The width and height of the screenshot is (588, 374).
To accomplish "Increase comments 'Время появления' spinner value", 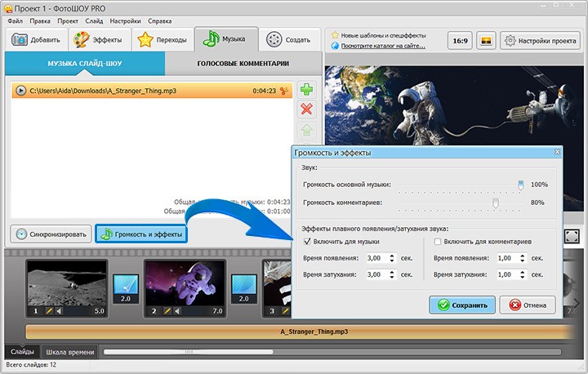I will (523, 256).
